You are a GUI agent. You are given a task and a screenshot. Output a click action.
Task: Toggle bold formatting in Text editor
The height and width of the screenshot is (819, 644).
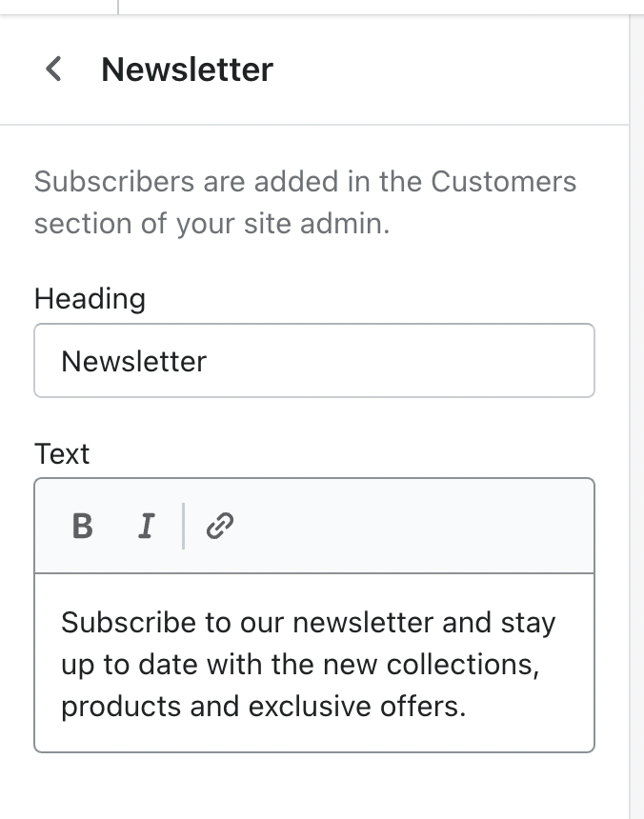point(83,526)
